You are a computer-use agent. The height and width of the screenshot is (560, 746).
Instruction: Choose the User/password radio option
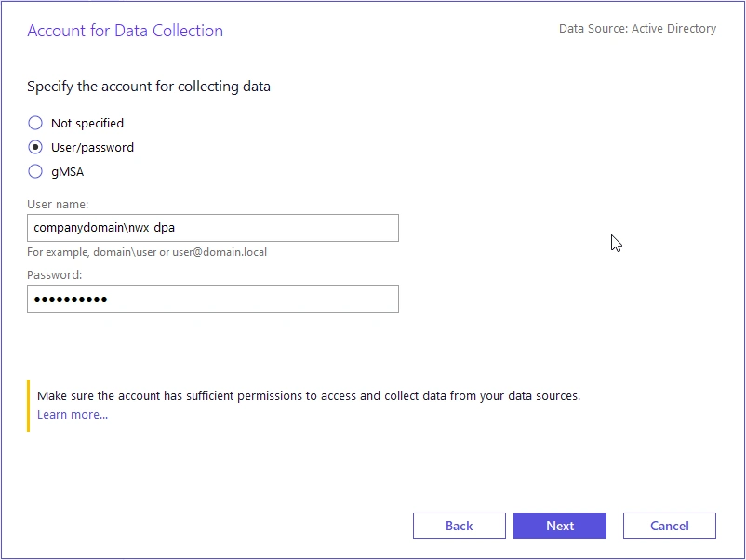pos(35,147)
